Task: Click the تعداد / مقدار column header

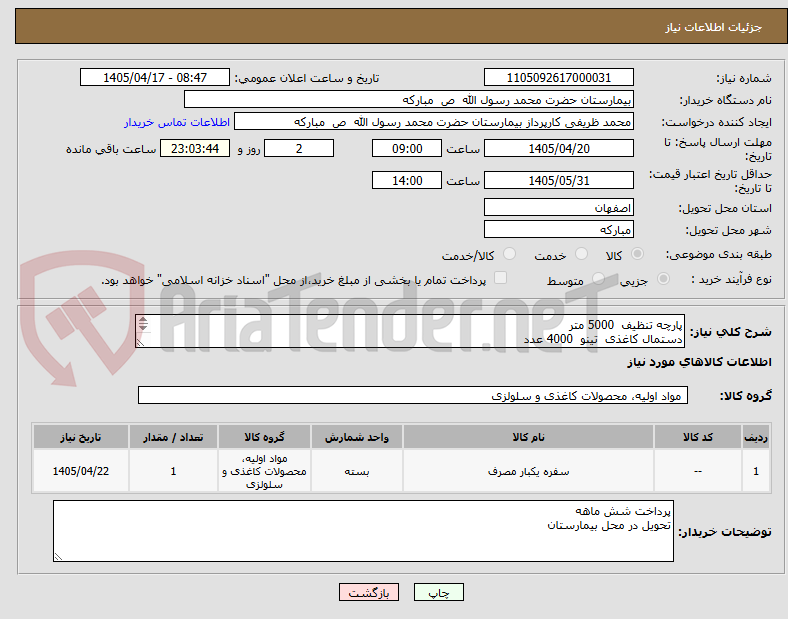Action: click(173, 437)
